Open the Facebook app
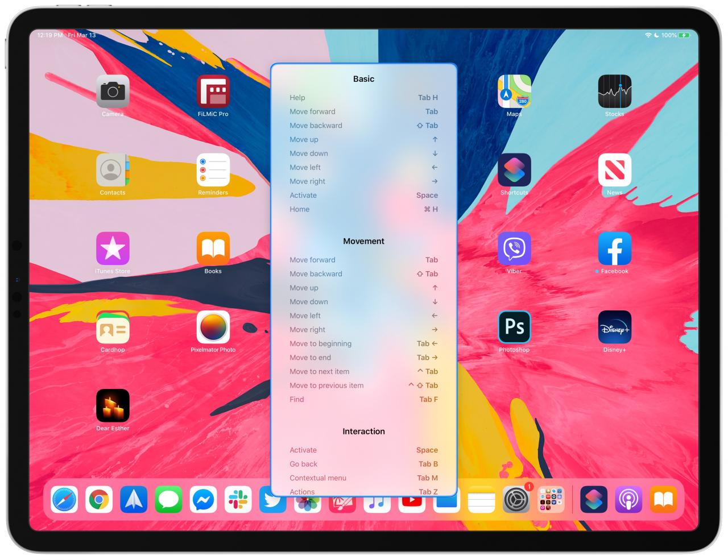The image size is (728, 560). (615, 248)
